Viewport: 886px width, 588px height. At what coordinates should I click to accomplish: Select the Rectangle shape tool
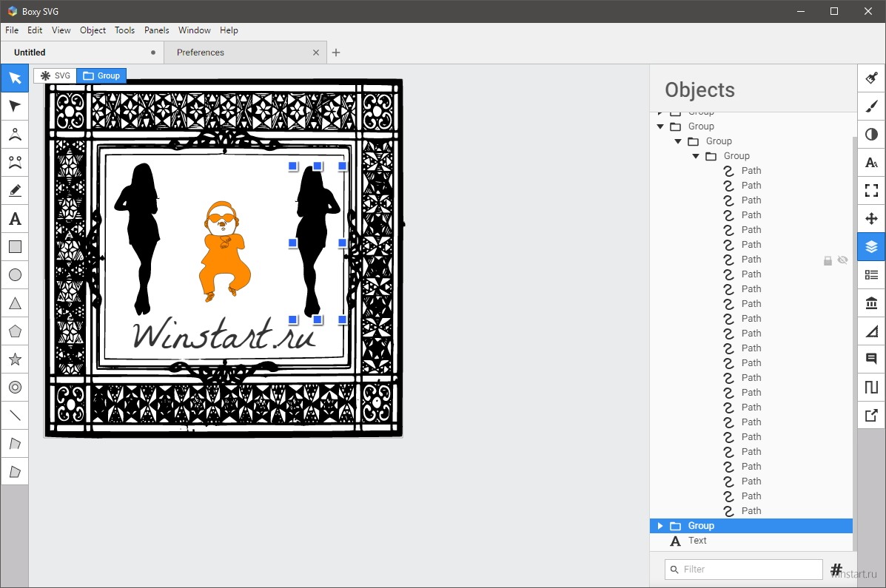[x=15, y=247]
